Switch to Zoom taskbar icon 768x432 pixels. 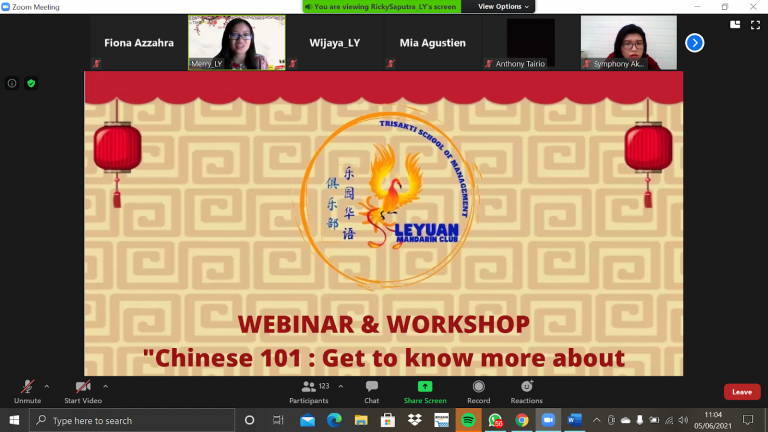click(x=548, y=420)
